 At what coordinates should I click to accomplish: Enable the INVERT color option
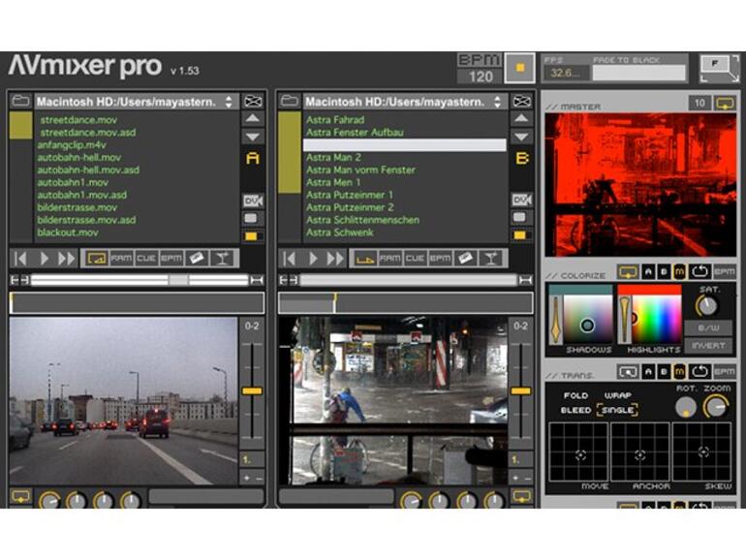tap(708, 345)
